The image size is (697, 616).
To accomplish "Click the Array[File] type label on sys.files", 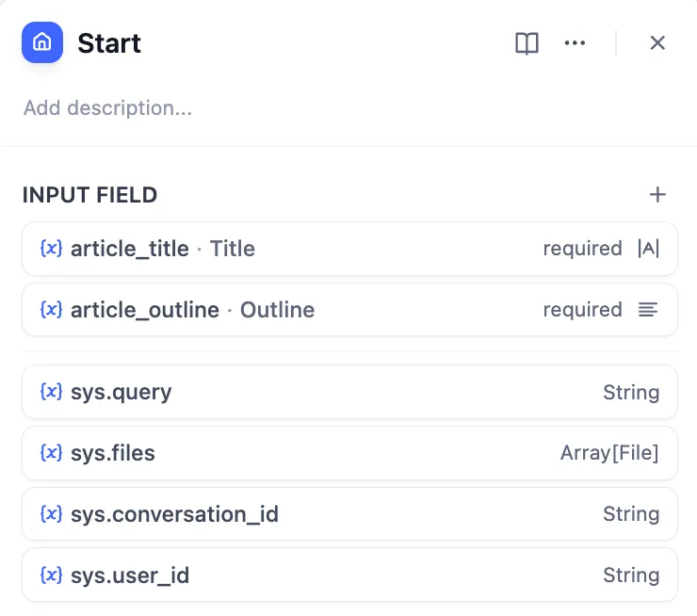I will click(x=609, y=453).
